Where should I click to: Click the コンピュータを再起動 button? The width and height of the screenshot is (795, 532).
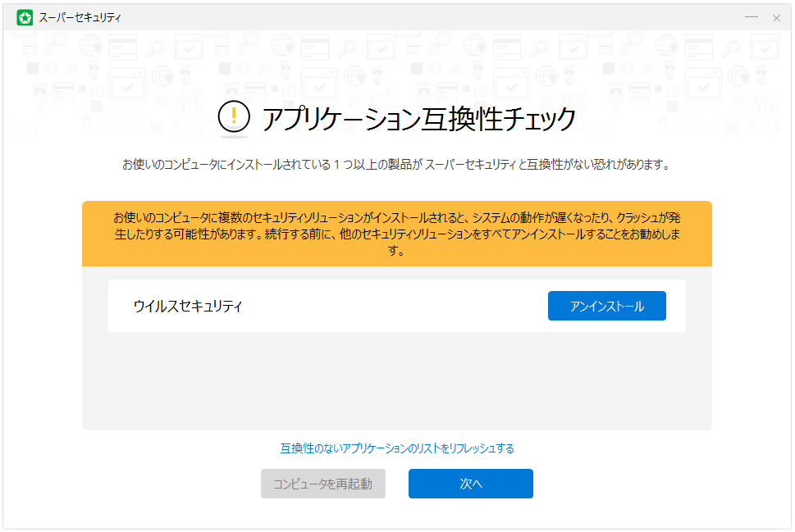[323, 484]
